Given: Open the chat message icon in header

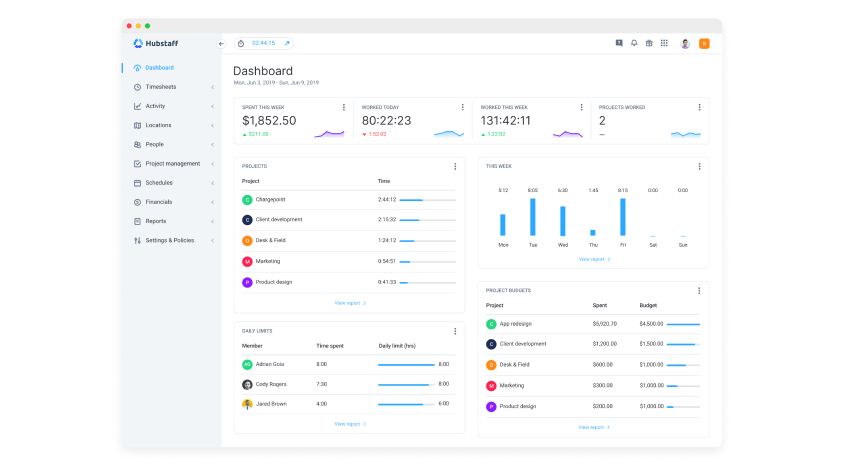Looking at the screenshot, I should tap(619, 44).
